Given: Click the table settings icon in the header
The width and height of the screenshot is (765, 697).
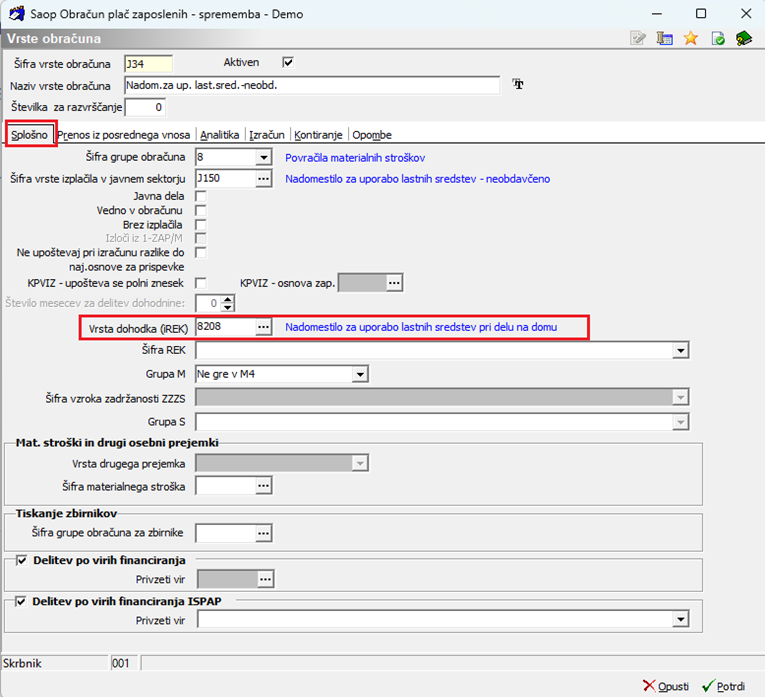Looking at the screenshot, I should 664,38.
